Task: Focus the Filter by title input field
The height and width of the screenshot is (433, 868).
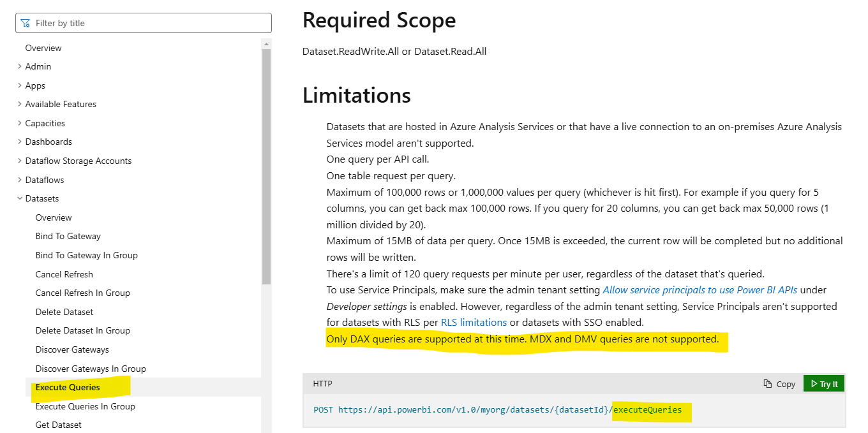Action: tap(144, 23)
